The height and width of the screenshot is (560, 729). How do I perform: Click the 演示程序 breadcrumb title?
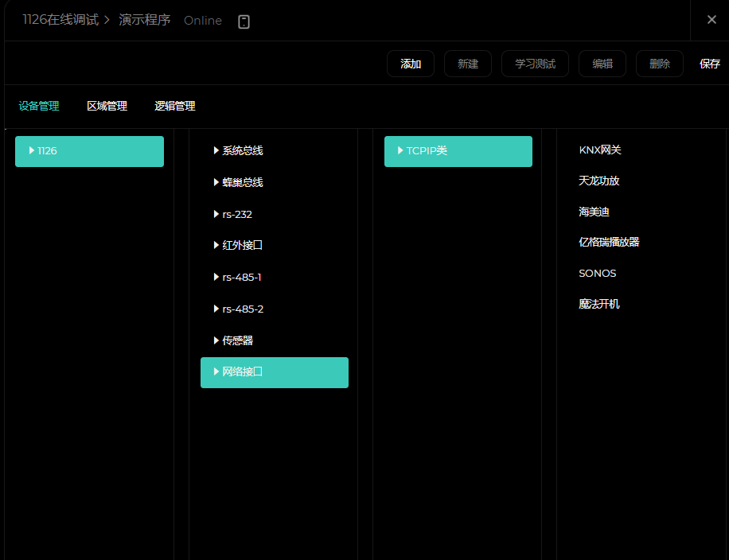145,20
